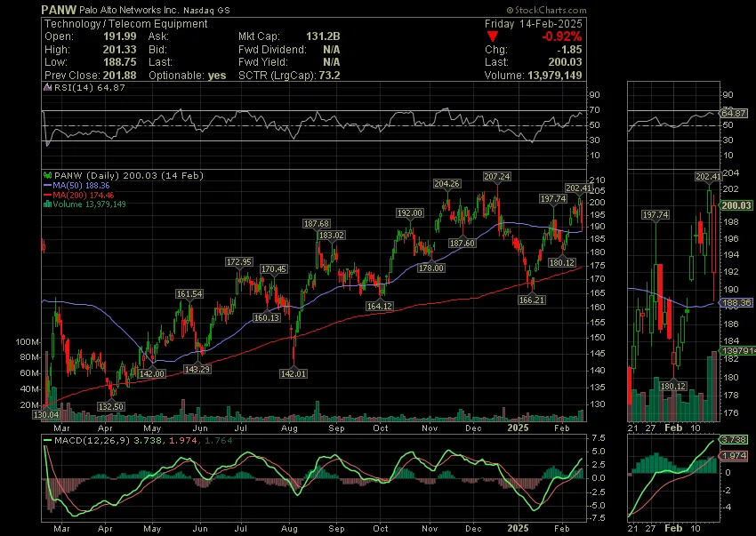The image size is (756, 536).
Task: Click the 166.21 low price label
Action: click(x=532, y=300)
